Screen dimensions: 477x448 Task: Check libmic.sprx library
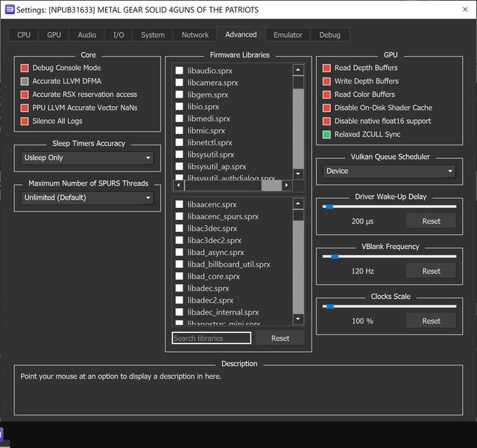coord(179,130)
